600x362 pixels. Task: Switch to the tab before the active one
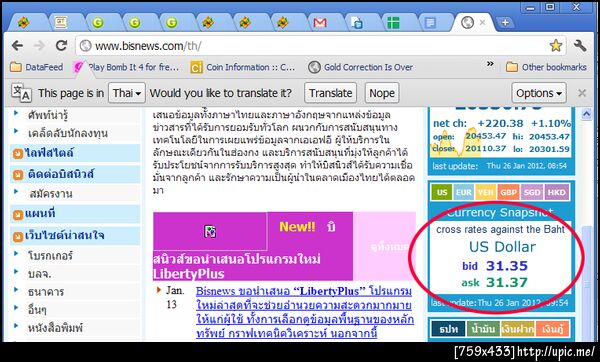coord(430,23)
